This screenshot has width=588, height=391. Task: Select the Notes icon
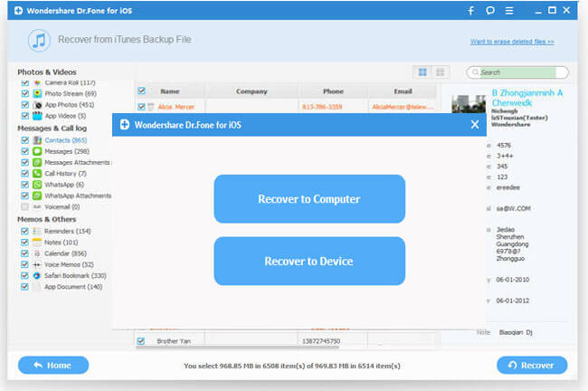[36, 243]
